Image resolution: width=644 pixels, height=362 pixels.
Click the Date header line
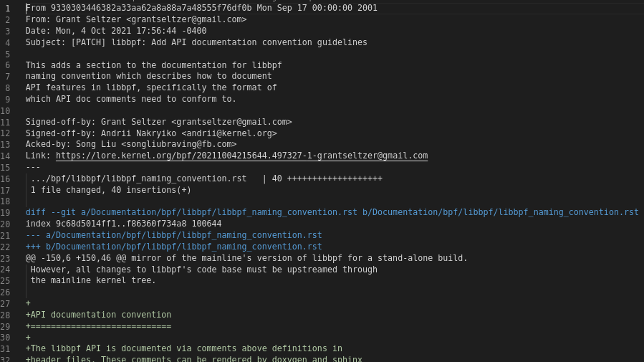click(116, 31)
